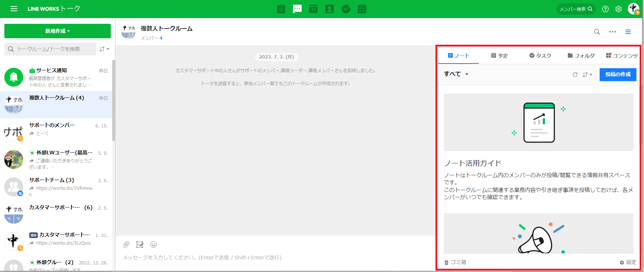Refresh the note list
The image size is (644, 272).
pos(575,75)
